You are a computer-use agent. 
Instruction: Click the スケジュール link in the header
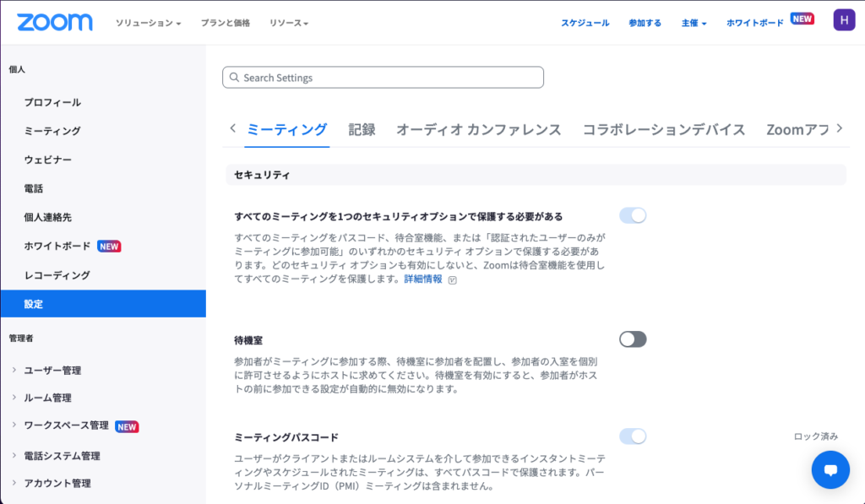click(x=585, y=23)
